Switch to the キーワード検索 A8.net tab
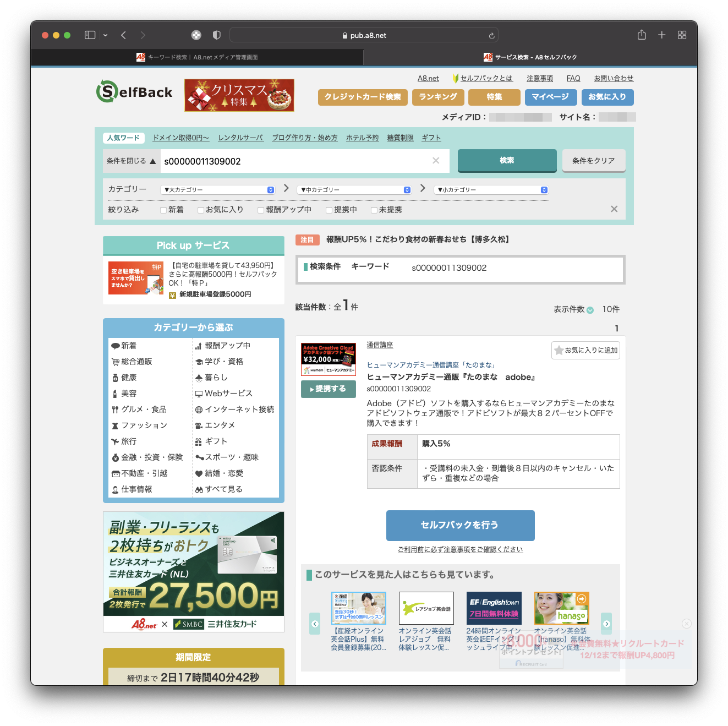Screen dimensions: 728x726 click(197, 57)
